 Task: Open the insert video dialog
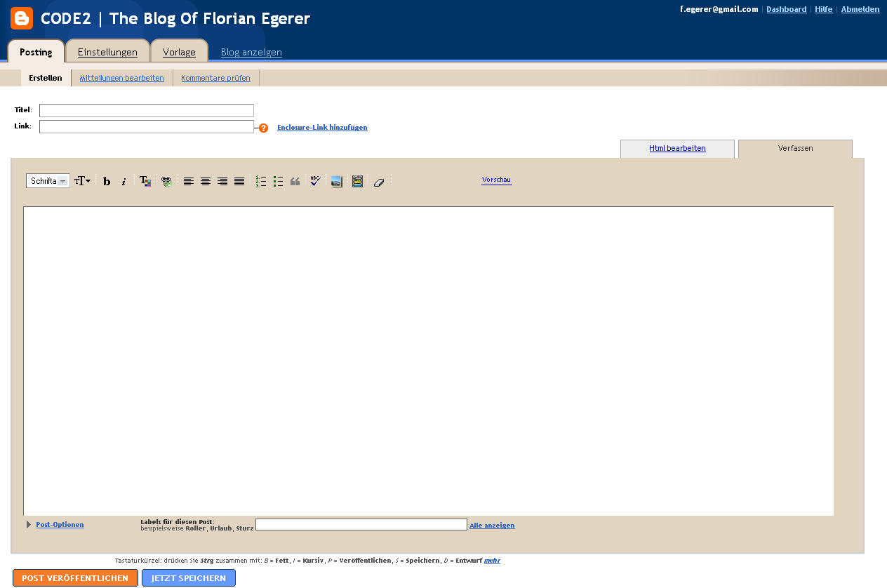(357, 181)
